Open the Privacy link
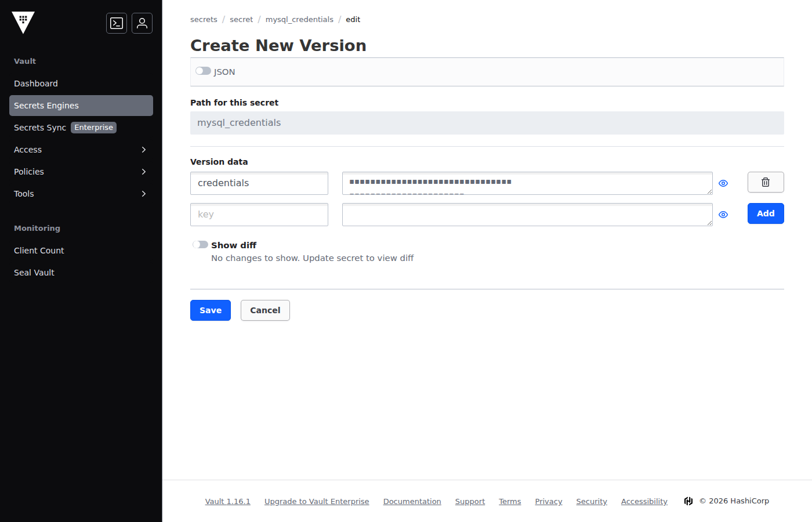This screenshot has width=812, height=522. coord(549,502)
